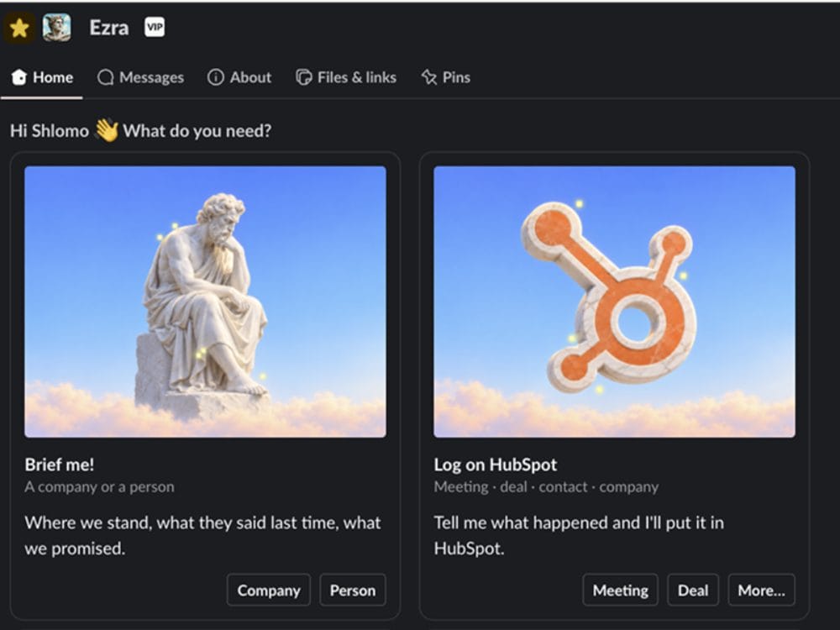The height and width of the screenshot is (630, 840).
Task: Choose Company under Brief me!
Action: pyautogui.click(x=269, y=590)
